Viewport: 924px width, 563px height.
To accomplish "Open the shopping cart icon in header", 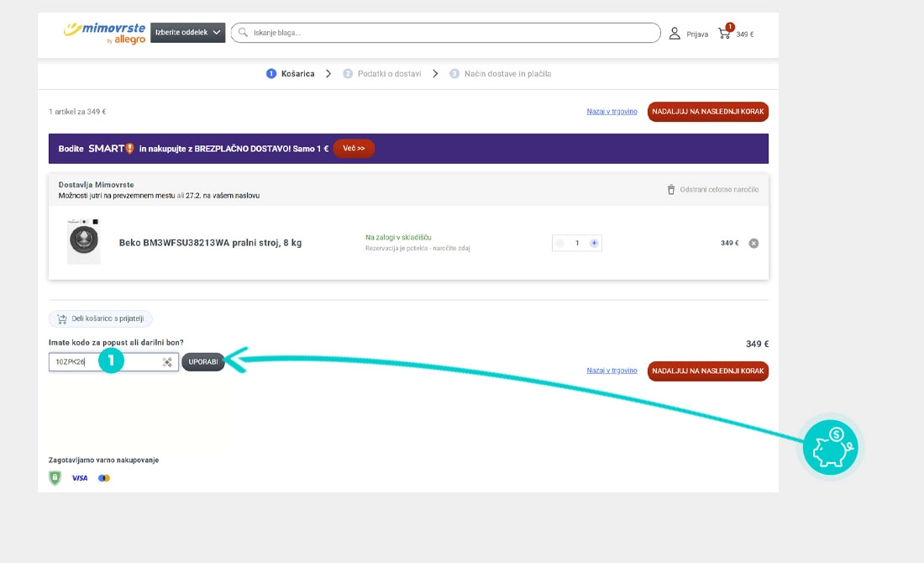I will tap(724, 34).
